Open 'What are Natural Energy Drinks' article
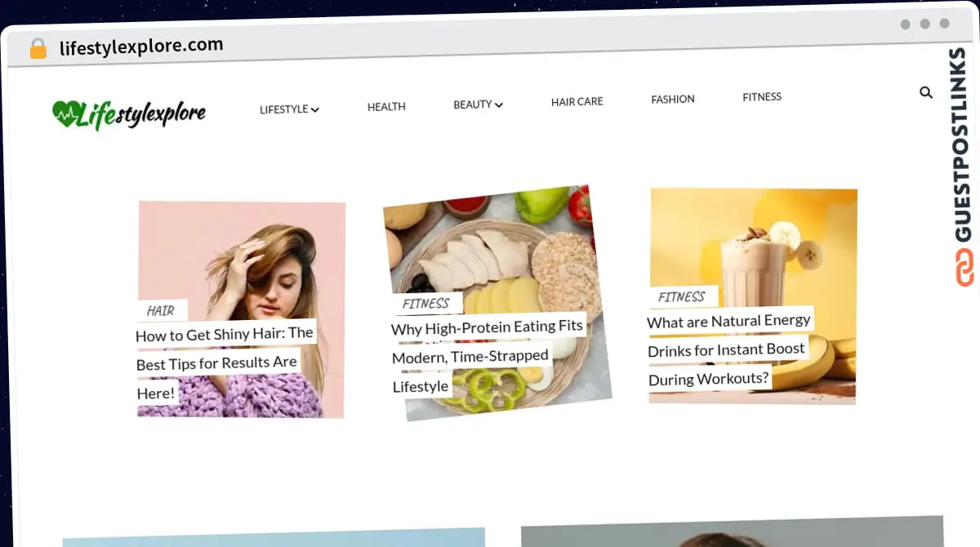Viewport: 980px width, 547px height. point(728,349)
